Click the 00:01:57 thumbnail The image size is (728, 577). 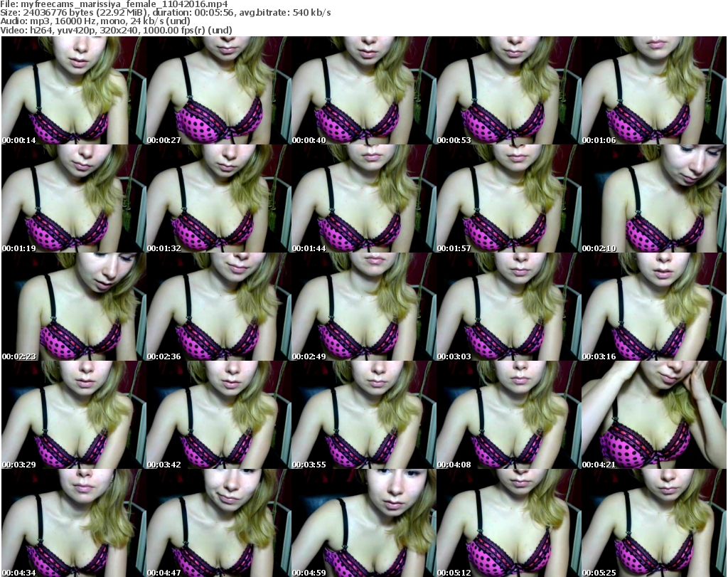pyautogui.click(x=509, y=198)
